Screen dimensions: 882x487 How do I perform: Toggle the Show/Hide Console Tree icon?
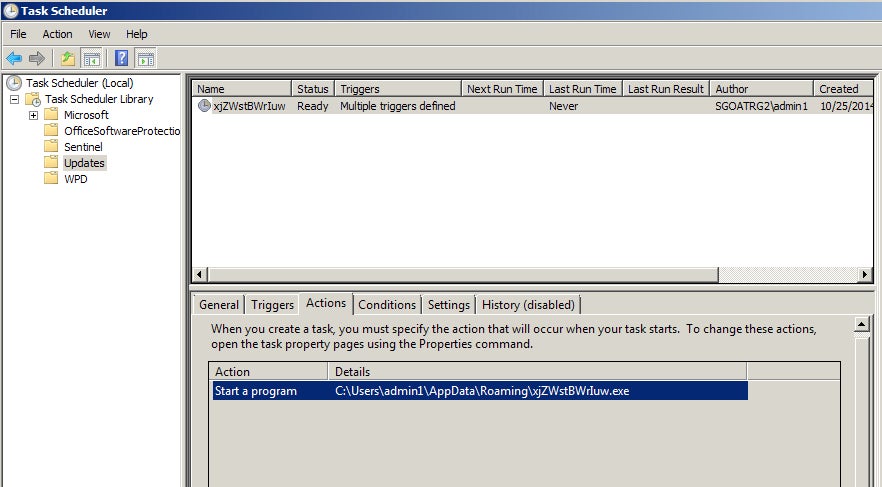[x=91, y=58]
